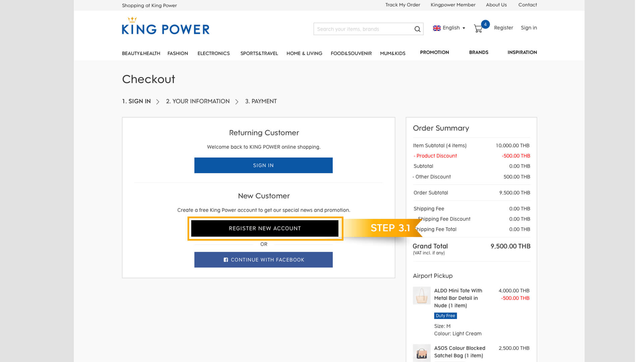The width and height of the screenshot is (644, 362).
Task: Click the Shipping Fee label
Action: pyautogui.click(x=429, y=209)
